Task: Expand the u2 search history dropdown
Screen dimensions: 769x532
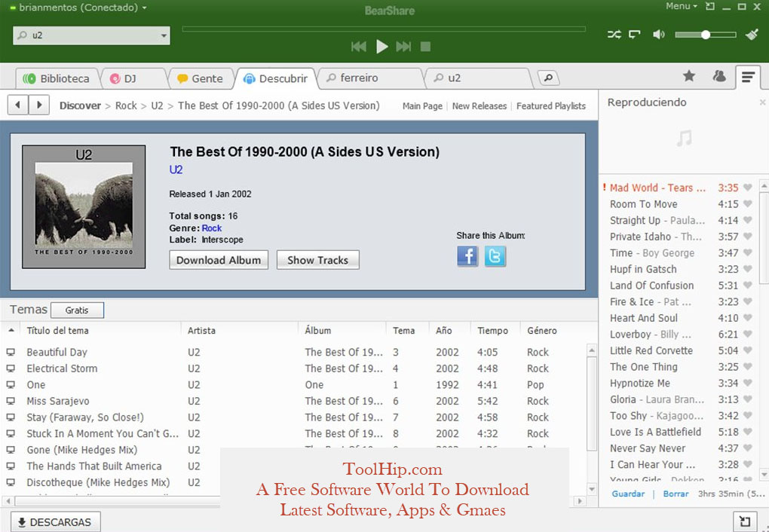Action: point(164,35)
